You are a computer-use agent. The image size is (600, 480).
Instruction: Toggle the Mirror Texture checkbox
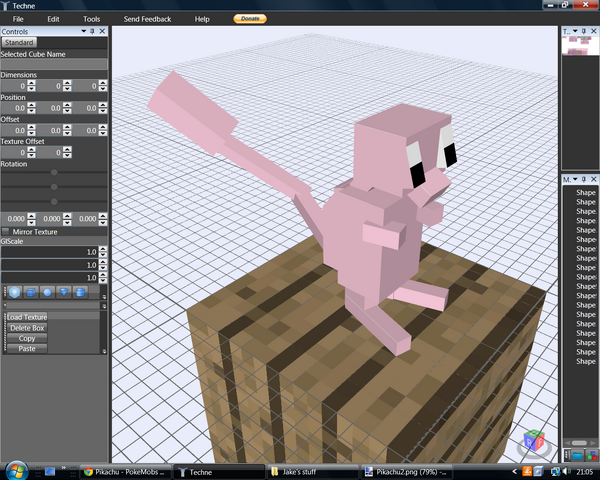pyautogui.click(x=5, y=232)
